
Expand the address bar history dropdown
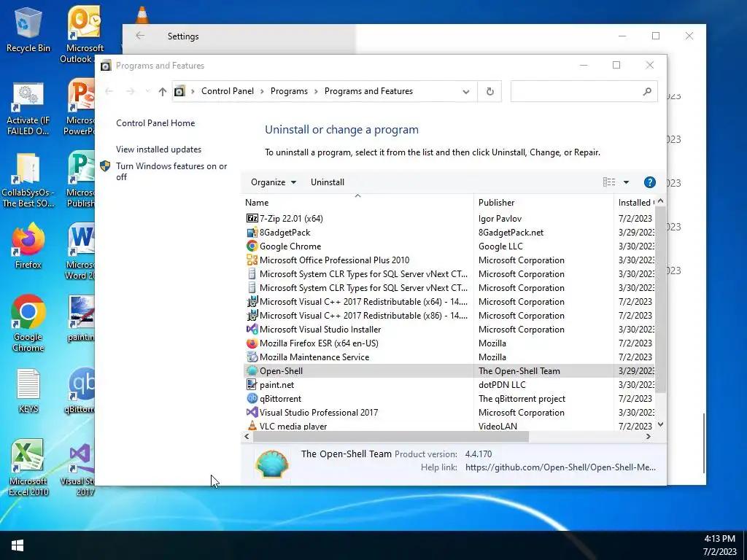click(466, 91)
